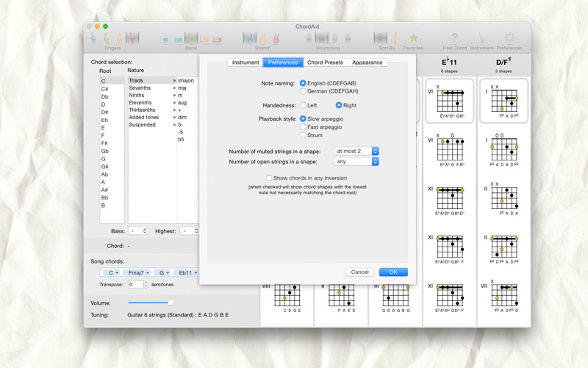Select first Eb11 chord shape at fret VI
Viewport: 588px width, 368px height.
[x=449, y=101]
